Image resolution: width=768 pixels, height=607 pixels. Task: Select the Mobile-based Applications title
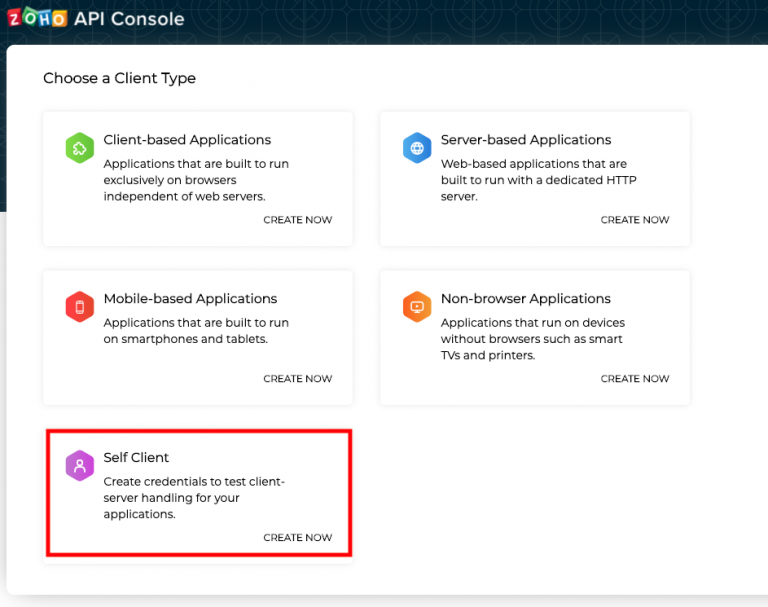191,298
